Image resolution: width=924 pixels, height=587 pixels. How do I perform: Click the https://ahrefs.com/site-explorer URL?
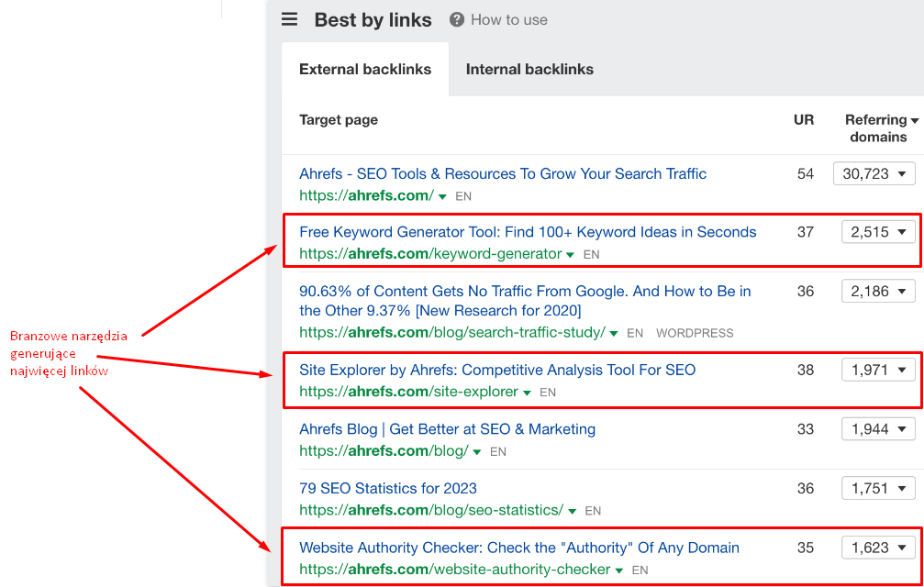(409, 392)
